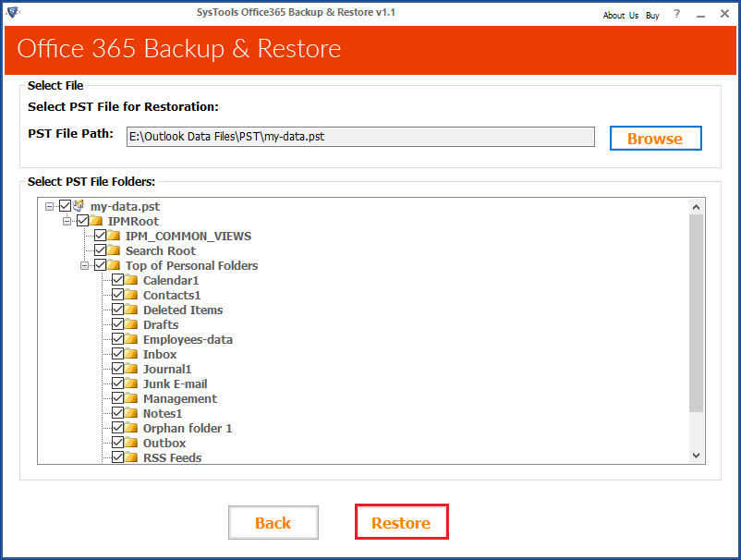Screen dimensions: 741x560
Task: Collapse the IPMRoot tree node
Action: click(x=67, y=221)
